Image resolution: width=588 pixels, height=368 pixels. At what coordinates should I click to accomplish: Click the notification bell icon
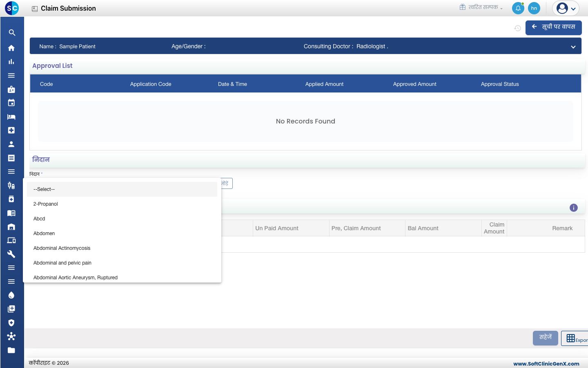[x=518, y=8]
